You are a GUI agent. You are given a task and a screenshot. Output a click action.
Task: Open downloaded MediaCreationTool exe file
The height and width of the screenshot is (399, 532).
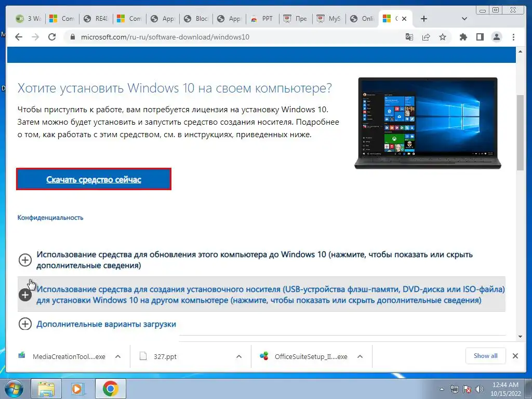tap(62, 356)
